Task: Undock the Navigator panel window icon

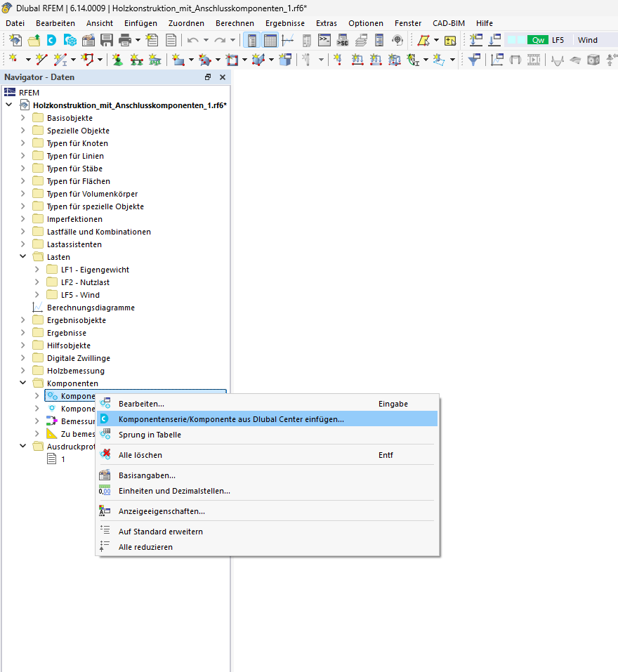Action: point(208,77)
